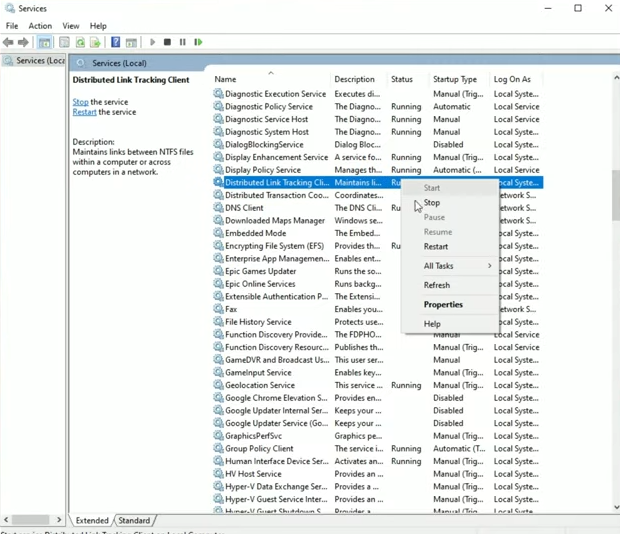Open Properties from the context menu
Viewport: 620px width, 534px height.
click(443, 305)
